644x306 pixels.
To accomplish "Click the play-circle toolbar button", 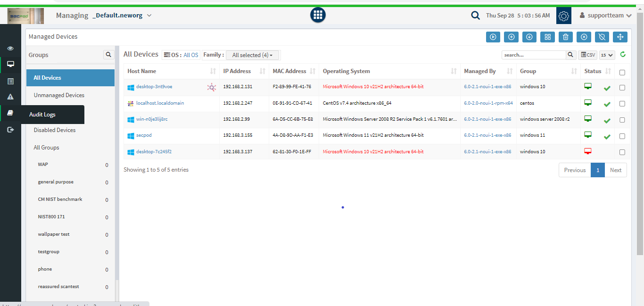I will pos(493,37).
